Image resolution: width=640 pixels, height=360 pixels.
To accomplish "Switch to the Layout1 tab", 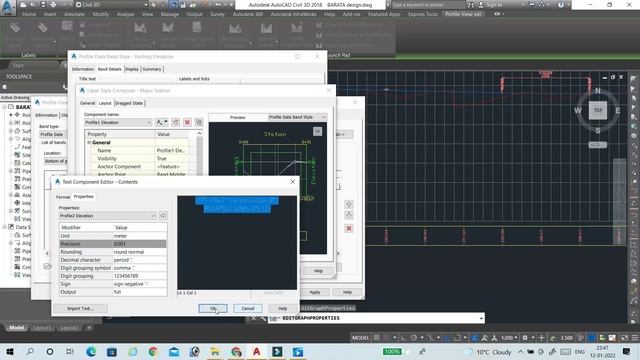I will pos(42,328).
